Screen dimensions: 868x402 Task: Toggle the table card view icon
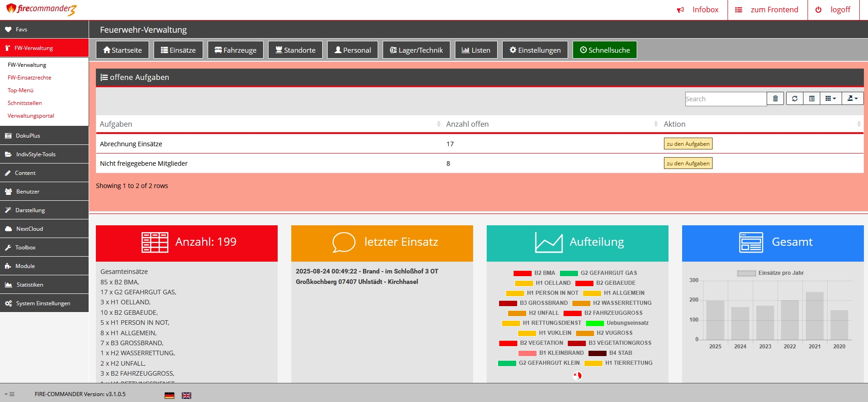(812, 99)
